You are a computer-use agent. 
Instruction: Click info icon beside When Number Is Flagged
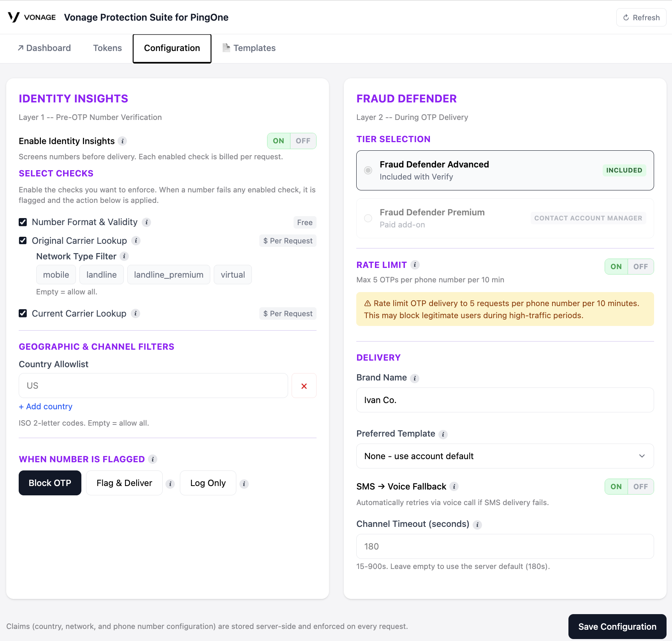point(153,460)
